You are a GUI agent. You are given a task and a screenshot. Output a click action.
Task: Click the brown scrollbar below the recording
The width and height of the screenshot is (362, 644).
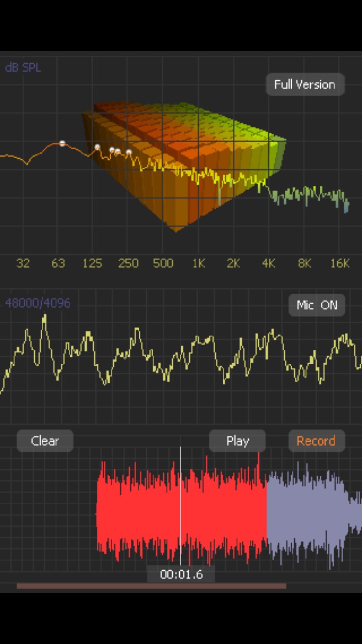coord(151,586)
